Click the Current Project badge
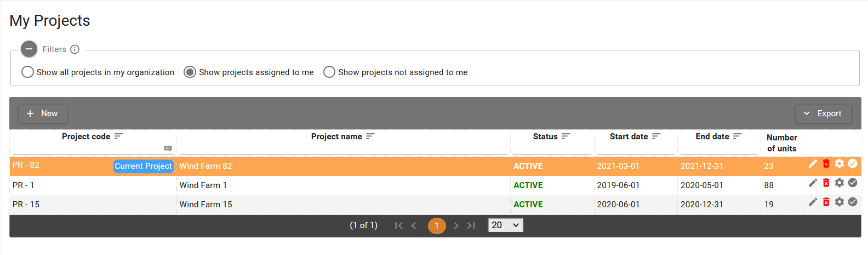This screenshot has height=255, width=868. point(143,166)
